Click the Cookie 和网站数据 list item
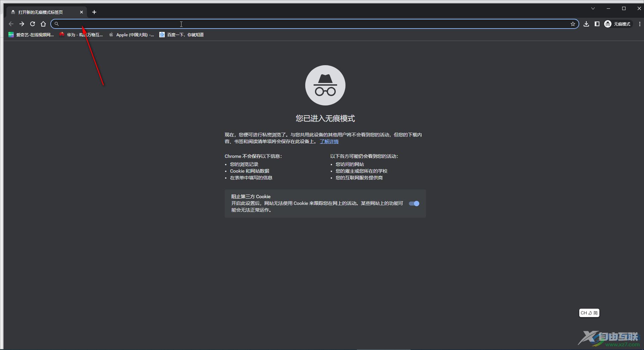The image size is (644, 350). coord(250,171)
